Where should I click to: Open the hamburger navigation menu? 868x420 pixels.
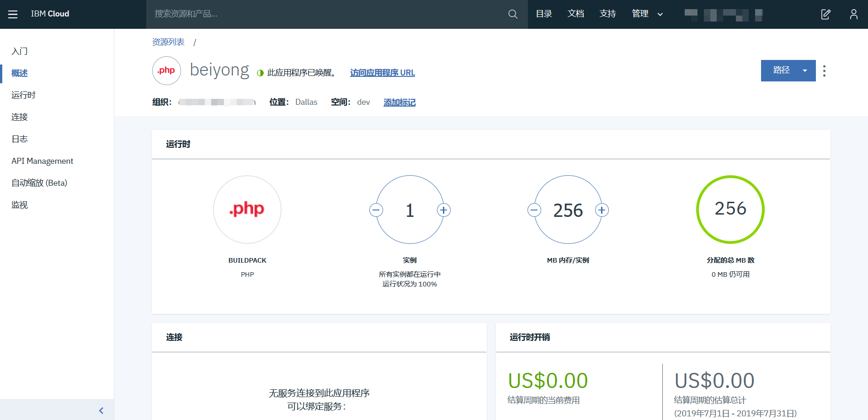[13, 14]
